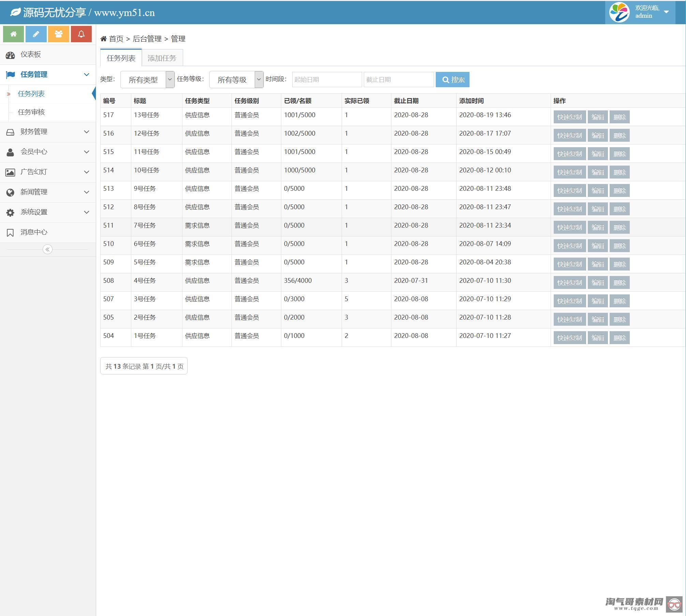
Task: Open 消息中心 in the sidebar
Action: point(34,232)
